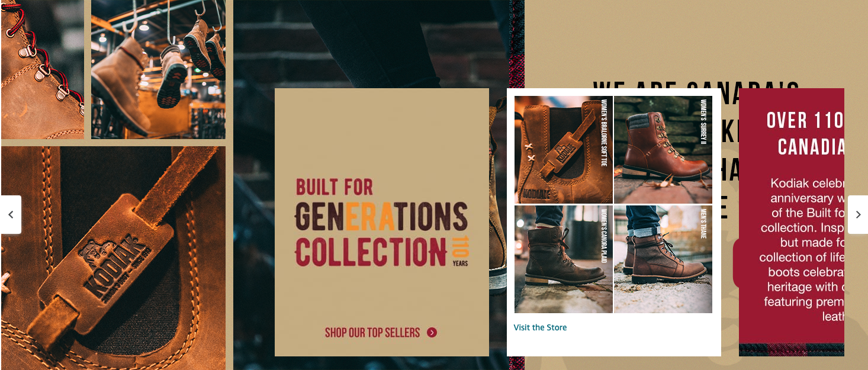
Task: Open the Built for Generations Collection banner
Action: [382, 222]
